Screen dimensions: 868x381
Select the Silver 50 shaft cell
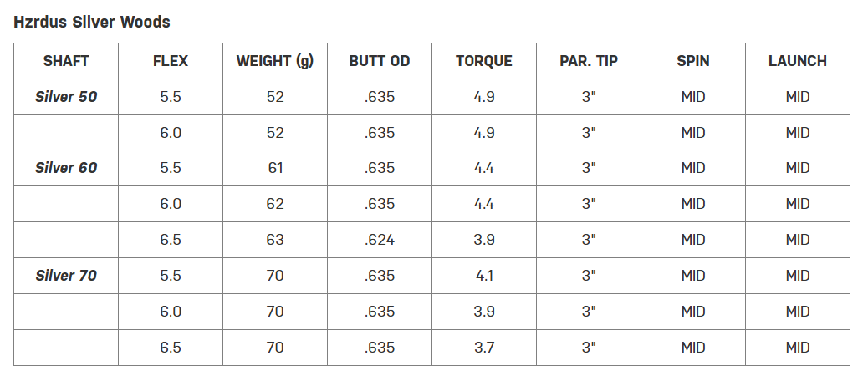tap(66, 97)
